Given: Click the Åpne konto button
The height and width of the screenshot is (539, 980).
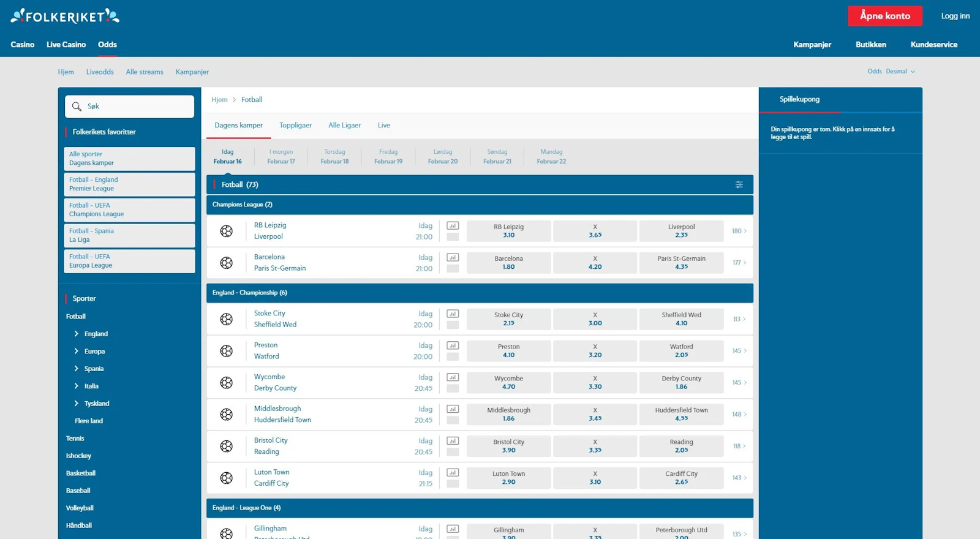Looking at the screenshot, I should (x=884, y=16).
